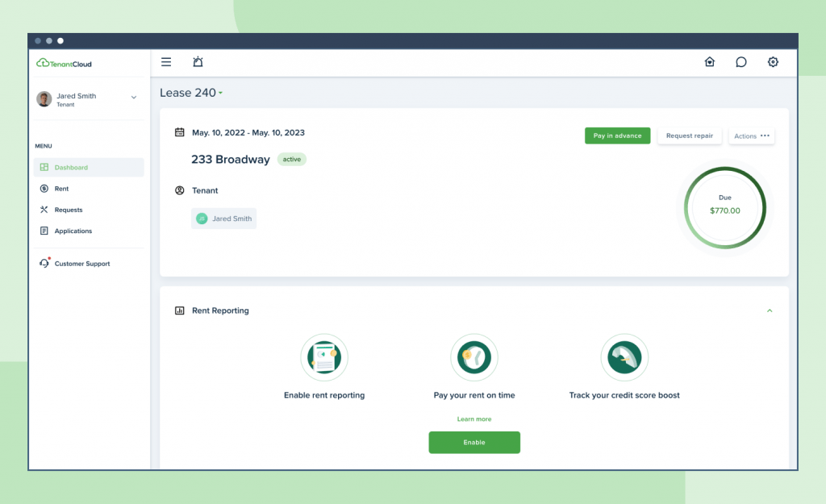Go to Rent in the sidebar

point(61,189)
